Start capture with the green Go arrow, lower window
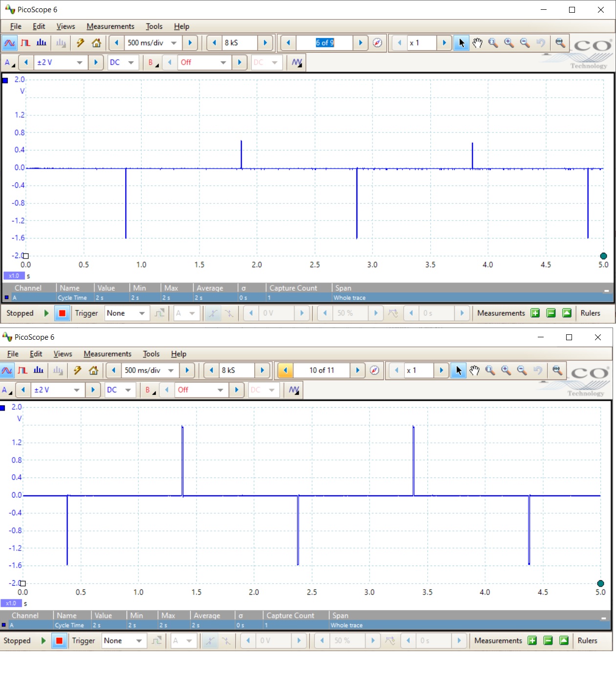616x700 pixels. click(43, 641)
